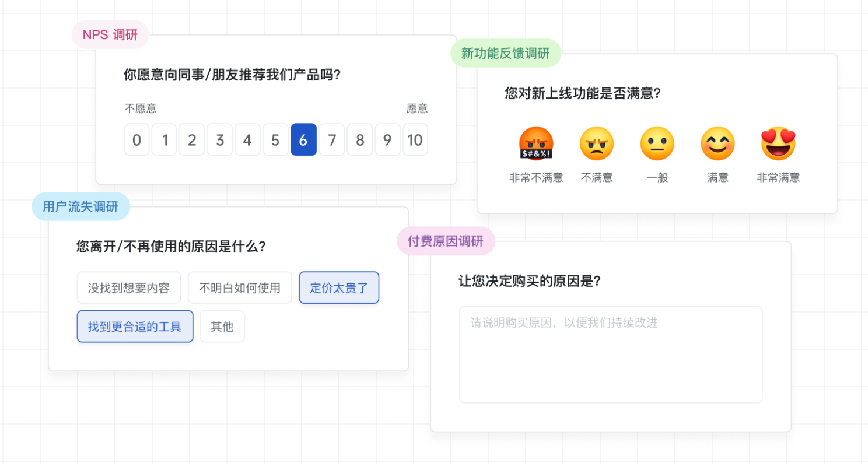Select NPS score 7
868x463 pixels.
point(332,140)
